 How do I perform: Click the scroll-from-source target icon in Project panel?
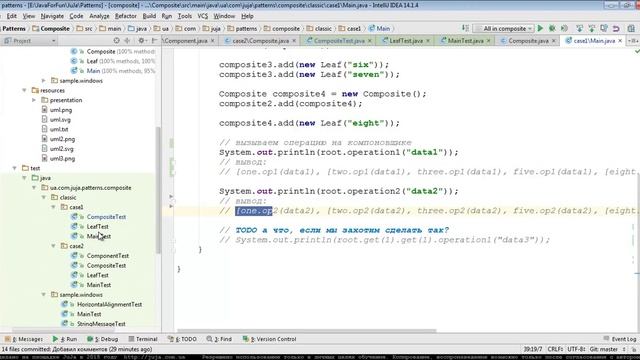pyautogui.click(x=116, y=40)
